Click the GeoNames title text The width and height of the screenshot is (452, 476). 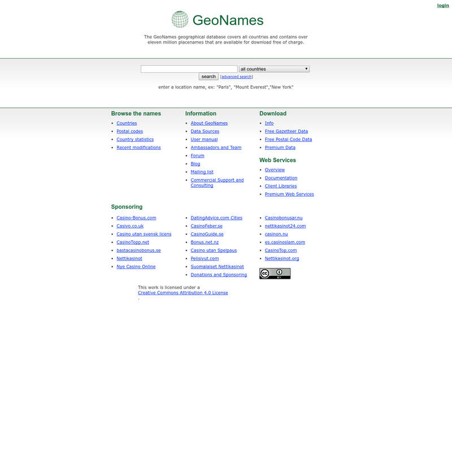point(228,20)
